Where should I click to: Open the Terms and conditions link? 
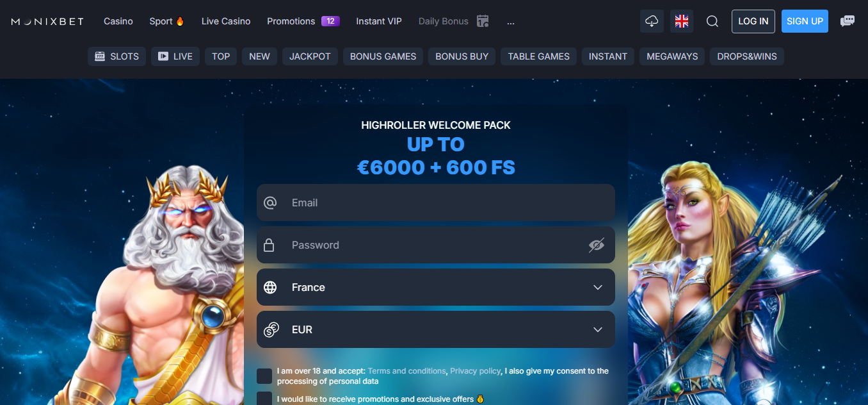click(406, 371)
